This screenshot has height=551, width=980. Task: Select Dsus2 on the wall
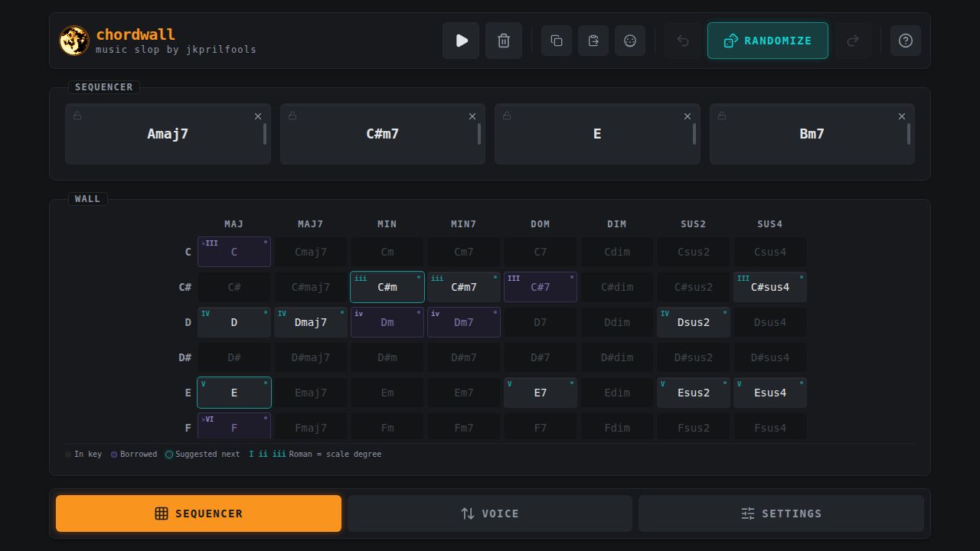694,322
